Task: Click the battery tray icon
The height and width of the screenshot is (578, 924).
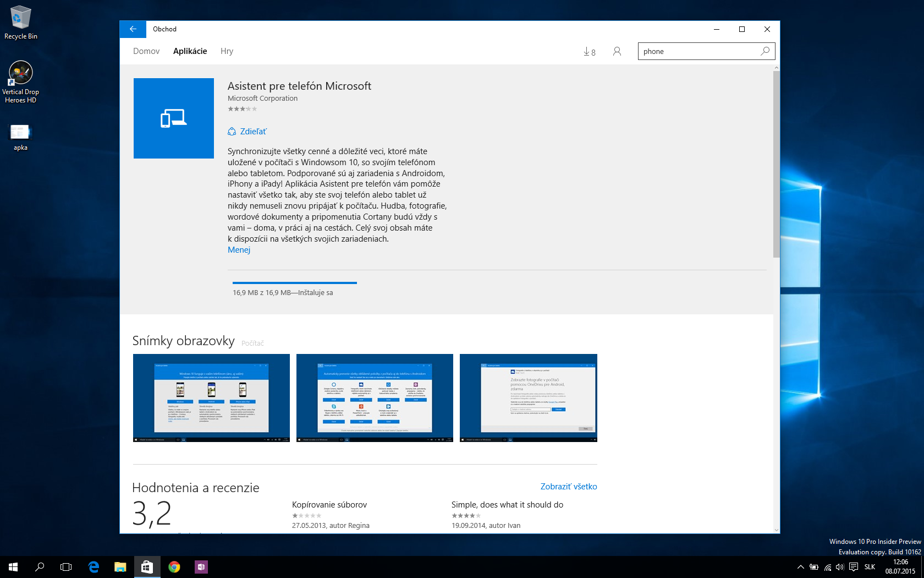Action: coord(814,567)
